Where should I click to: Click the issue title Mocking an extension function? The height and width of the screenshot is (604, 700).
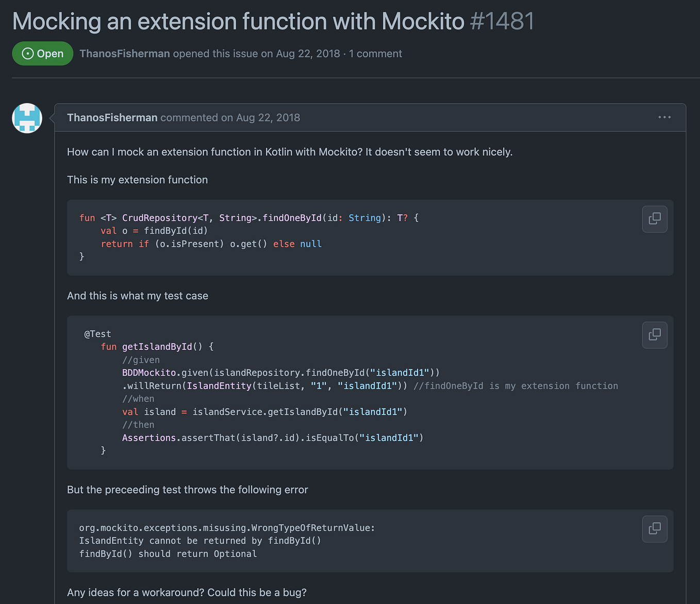(238, 21)
